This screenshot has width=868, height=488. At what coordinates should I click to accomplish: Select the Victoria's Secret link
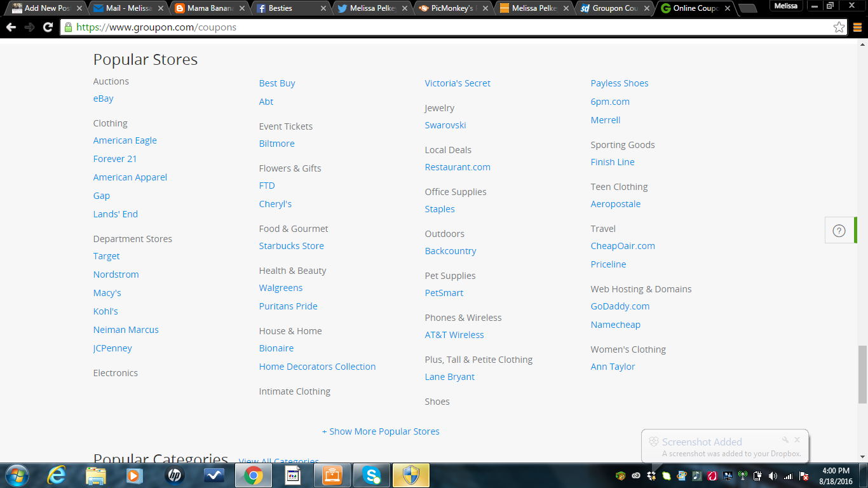(x=458, y=83)
